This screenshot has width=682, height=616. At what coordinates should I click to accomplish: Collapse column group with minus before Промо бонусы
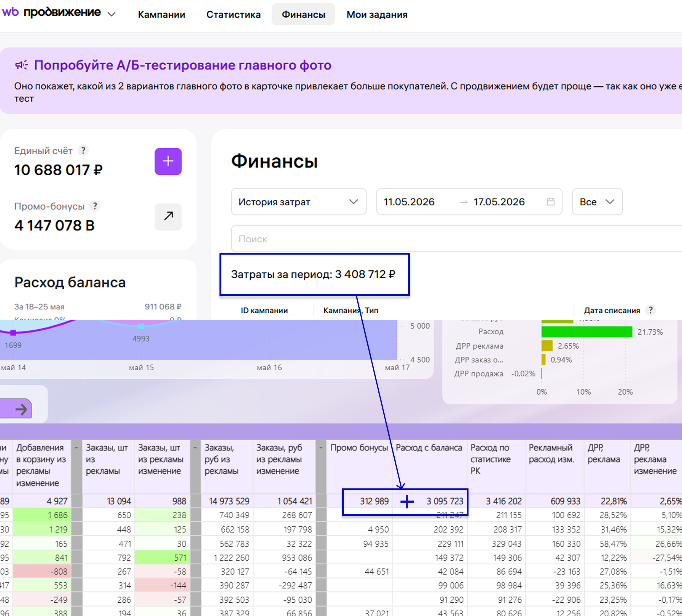(321, 448)
